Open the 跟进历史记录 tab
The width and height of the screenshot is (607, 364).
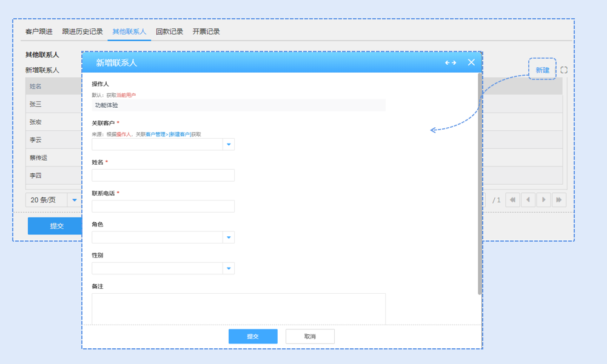(82, 31)
